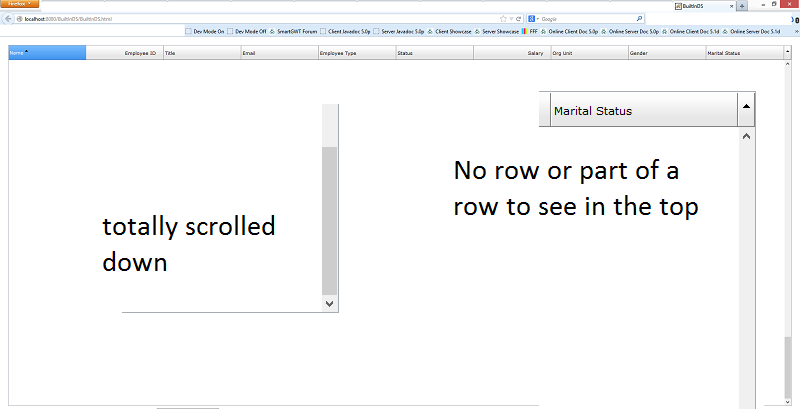Click the Google search engine icon

click(531, 18)
